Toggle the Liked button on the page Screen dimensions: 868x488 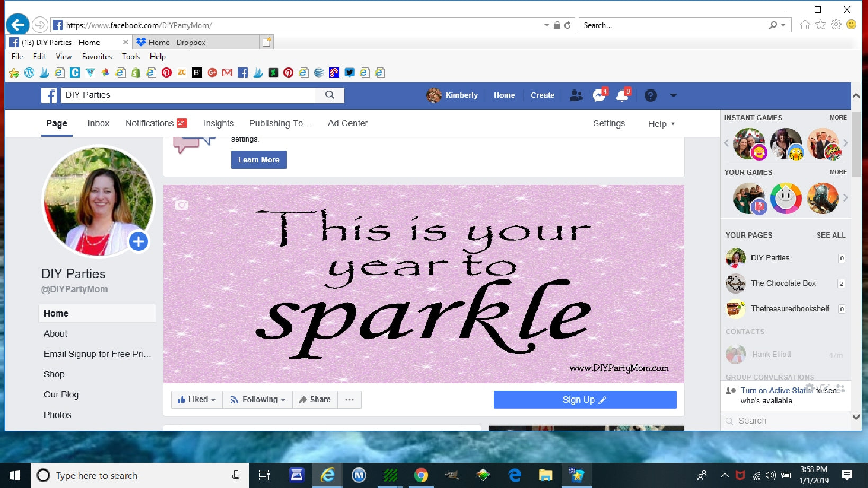[x=196, y=400]
